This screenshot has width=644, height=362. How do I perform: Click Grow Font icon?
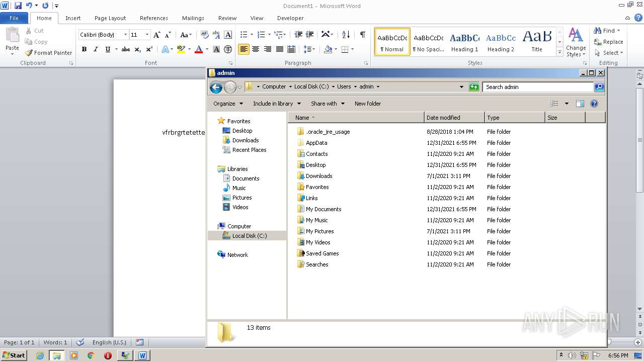coord(157,35)
